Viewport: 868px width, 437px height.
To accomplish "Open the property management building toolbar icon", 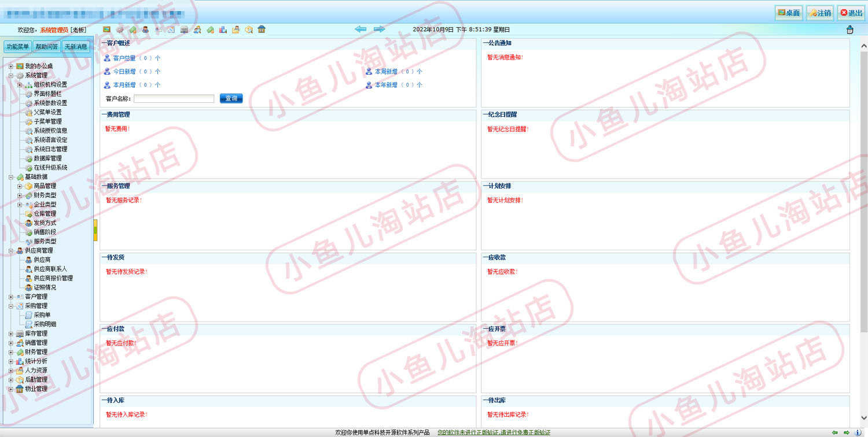I will point(262,29).
